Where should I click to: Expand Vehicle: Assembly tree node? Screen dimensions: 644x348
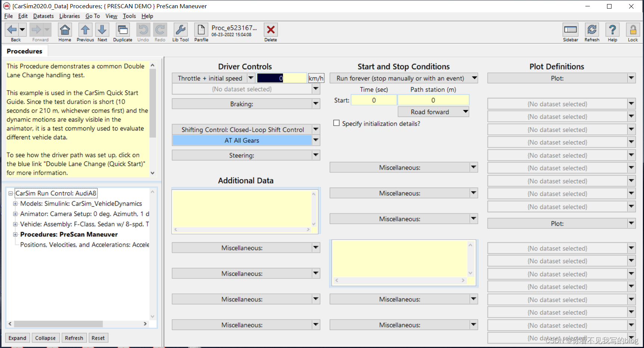coord(15,224)
